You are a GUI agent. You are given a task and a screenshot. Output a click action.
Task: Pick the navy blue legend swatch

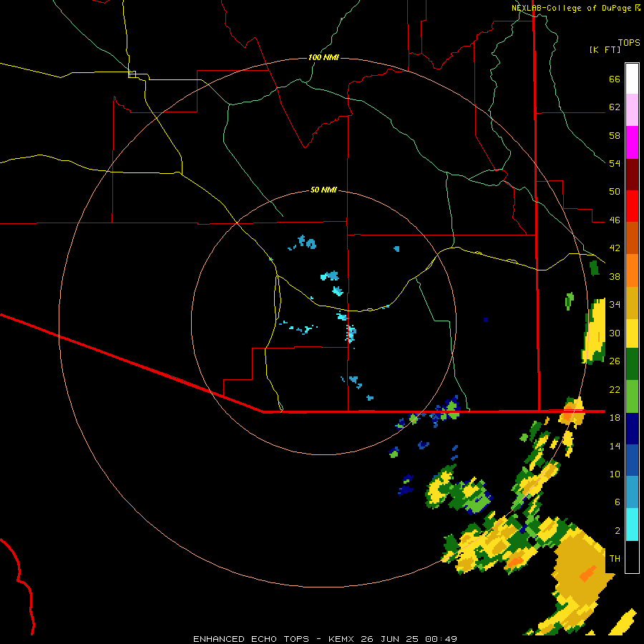tap(632, 429)
